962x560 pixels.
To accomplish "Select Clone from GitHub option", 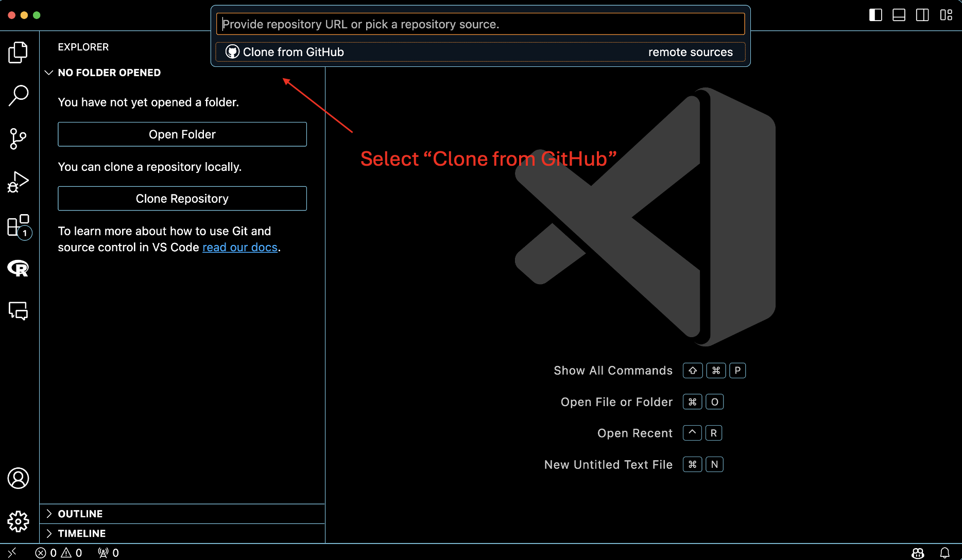I will tap(480, 52).
